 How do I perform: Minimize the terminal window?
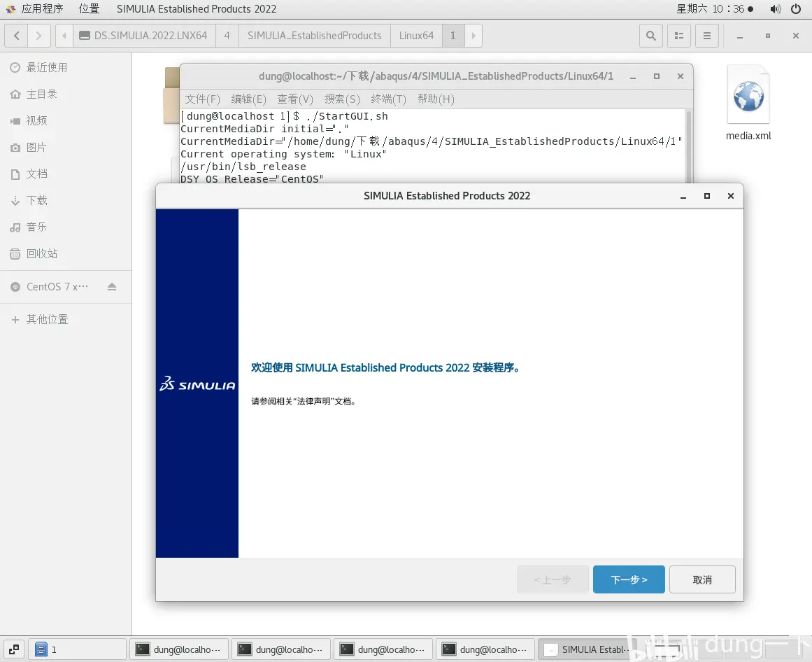633,76
